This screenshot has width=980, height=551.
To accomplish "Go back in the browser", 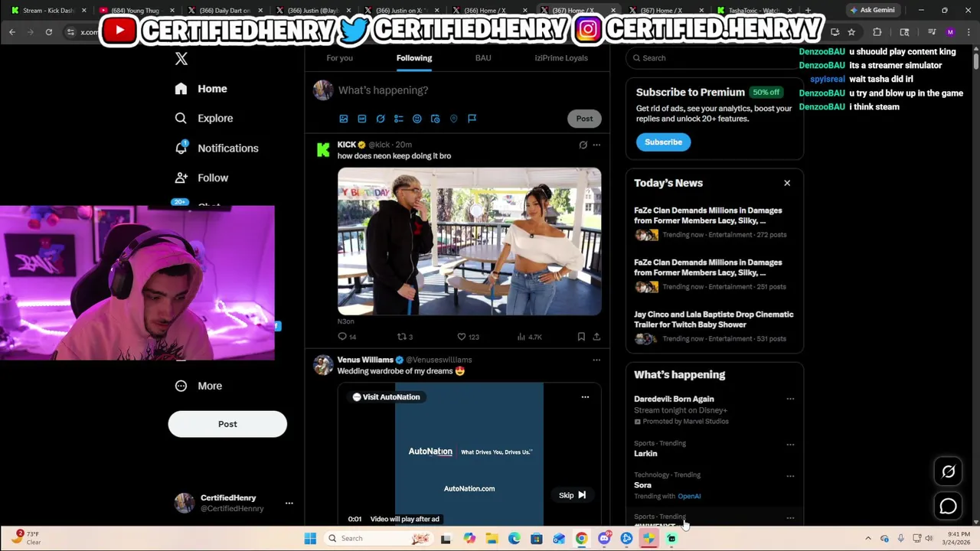I will [12, 32].
